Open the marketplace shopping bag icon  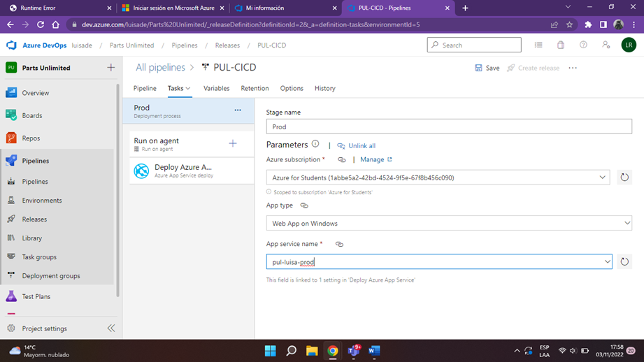[x=561, y=45]
